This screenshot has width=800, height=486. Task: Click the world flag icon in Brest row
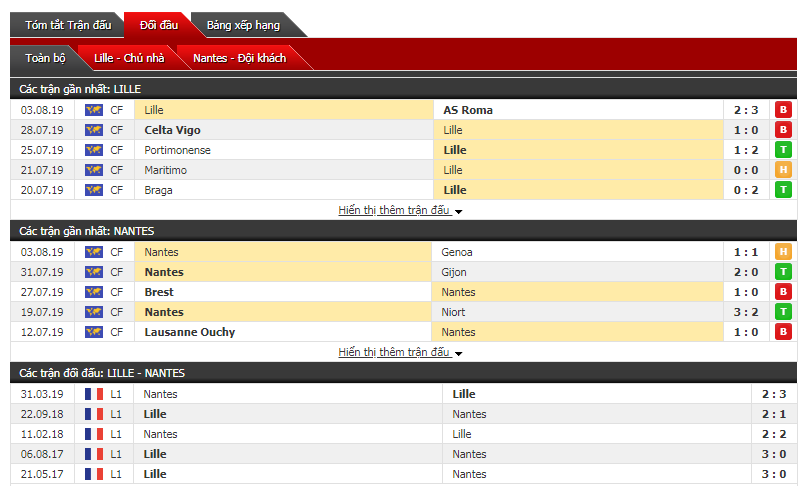coord(94,292)
